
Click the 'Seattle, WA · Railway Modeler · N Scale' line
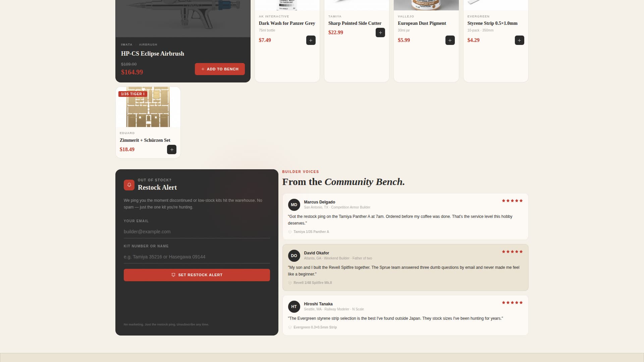pyautogui.click(x=334, y=309)
